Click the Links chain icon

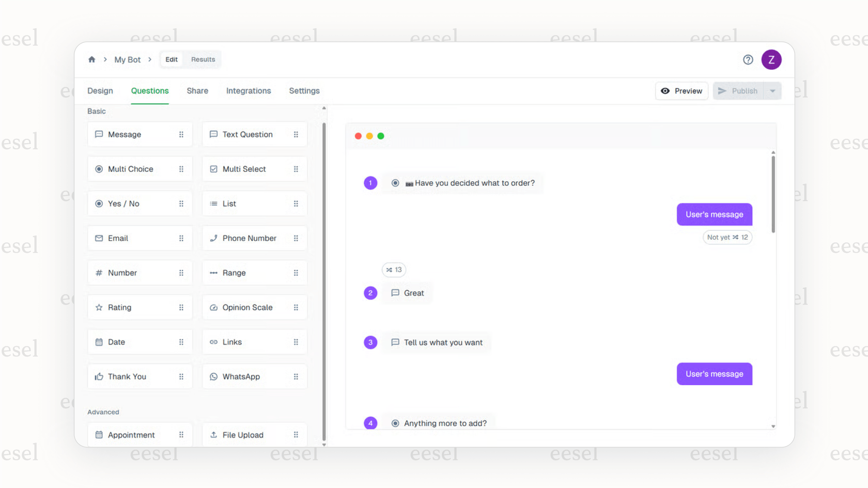(x=214, y=342)
